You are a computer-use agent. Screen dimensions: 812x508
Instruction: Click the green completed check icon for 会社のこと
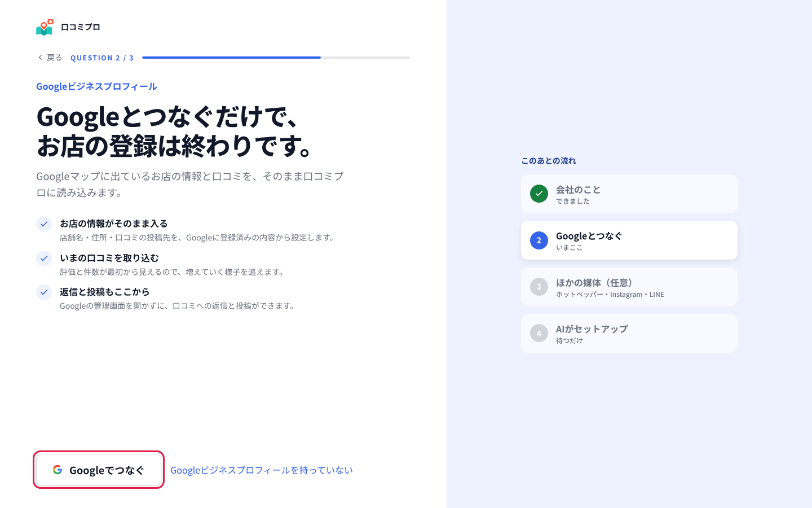[x=539, y=194]
